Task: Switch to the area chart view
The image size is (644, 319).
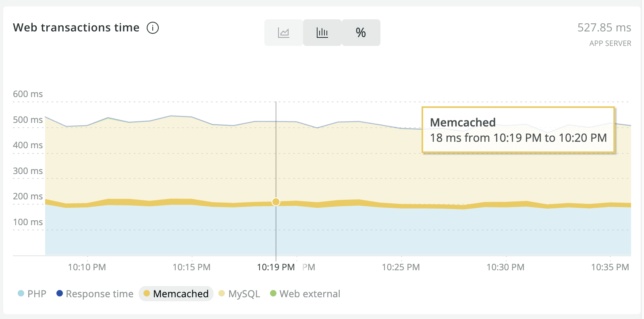Action: [x=284, y=33]
